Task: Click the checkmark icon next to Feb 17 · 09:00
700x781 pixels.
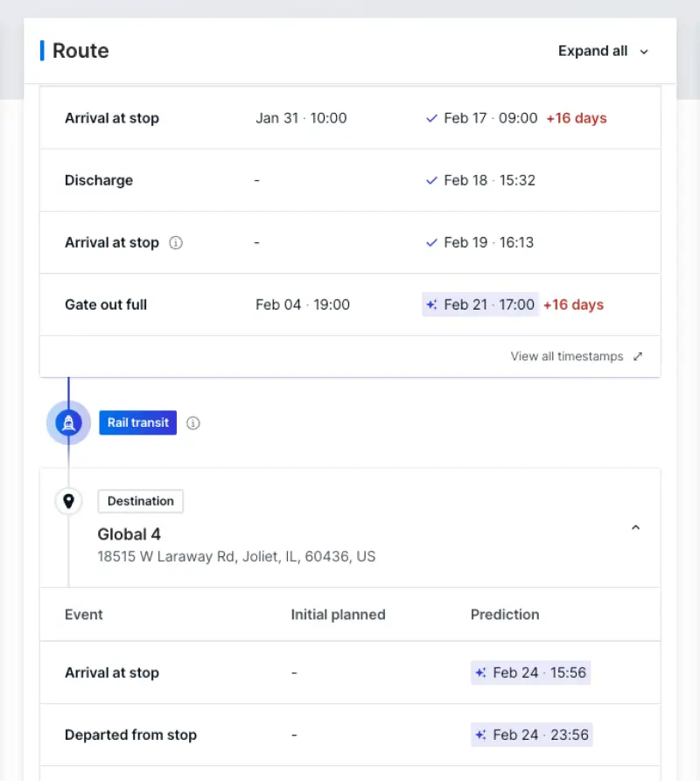Action: pyautogui.click(x=432, y=118)
